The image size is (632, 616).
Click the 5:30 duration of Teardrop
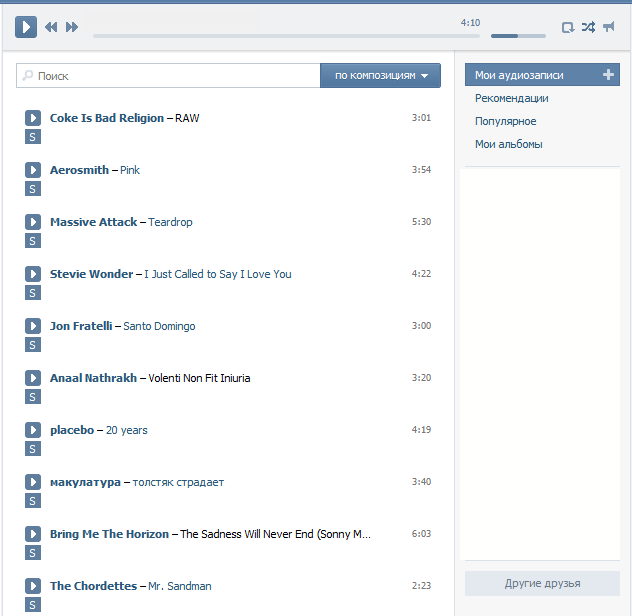coord(421,222)
